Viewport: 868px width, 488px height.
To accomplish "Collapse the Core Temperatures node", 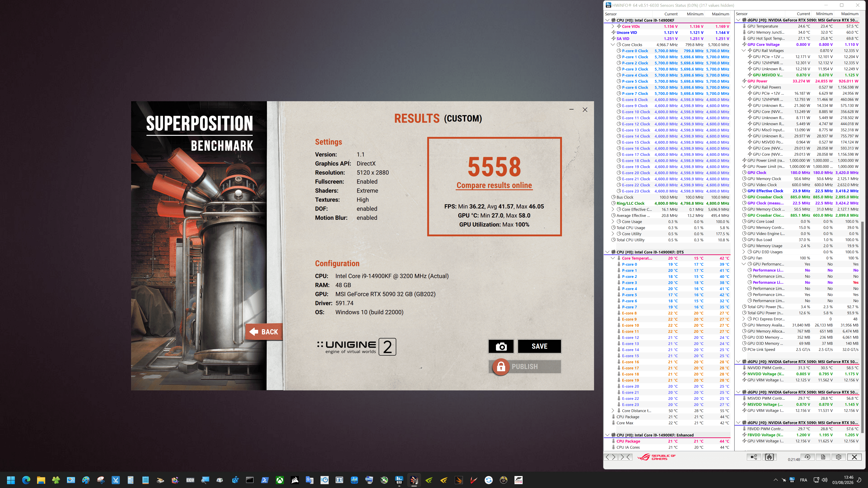I will (613, 258).
